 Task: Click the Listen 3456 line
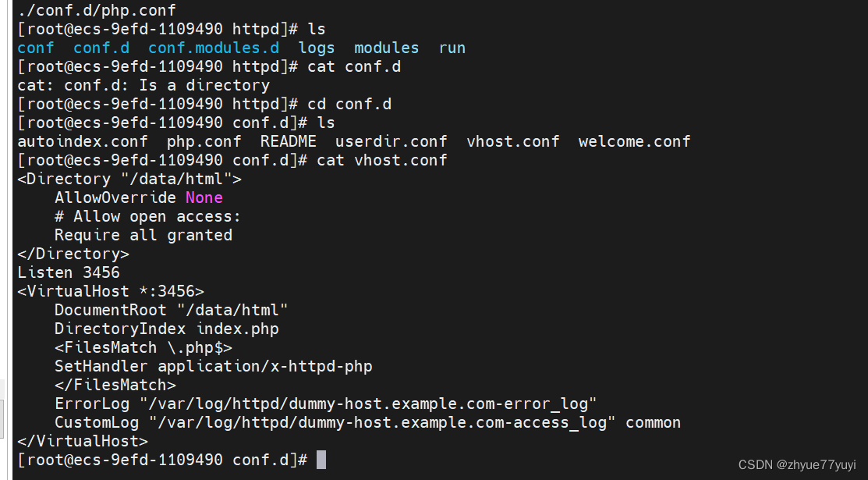(x=69, y=272)
